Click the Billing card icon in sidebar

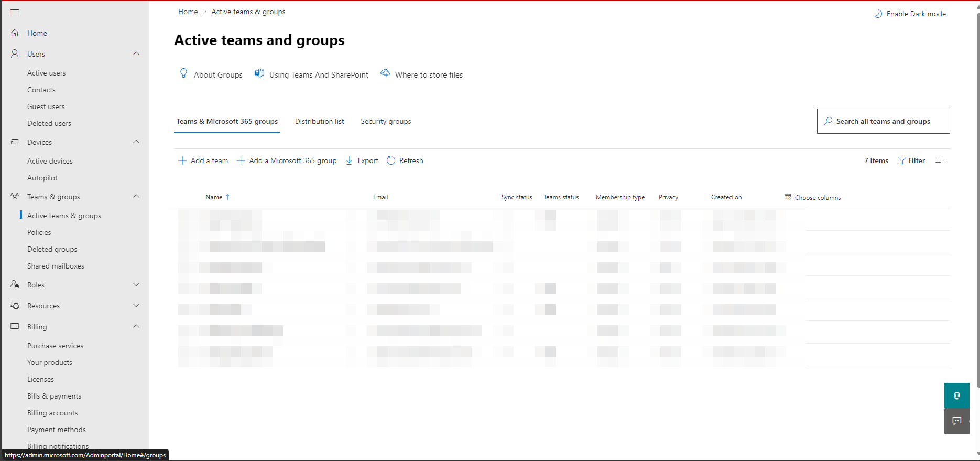[15, 327]
